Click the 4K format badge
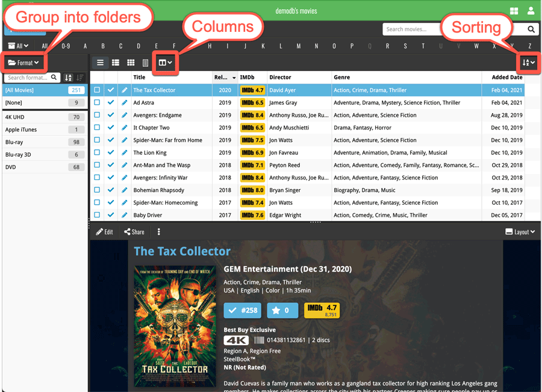Image resolution: width=542 pixels, height=392 pixels. 236,340
